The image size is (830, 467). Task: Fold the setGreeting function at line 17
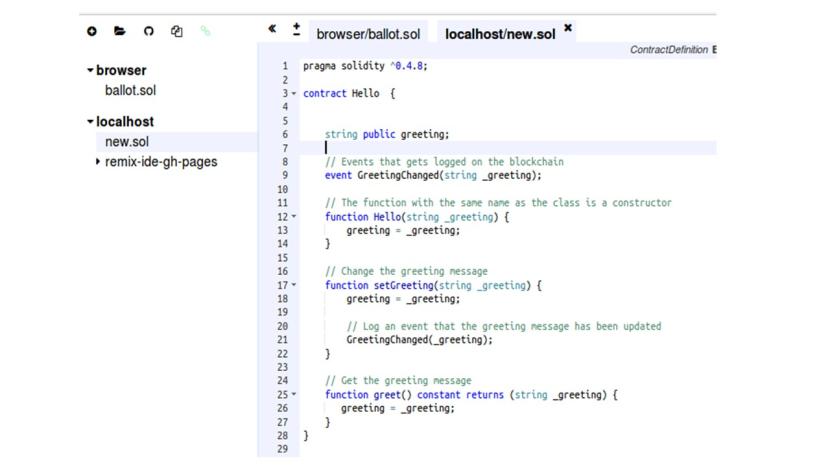pyautogui.click(x=294, y=285)
